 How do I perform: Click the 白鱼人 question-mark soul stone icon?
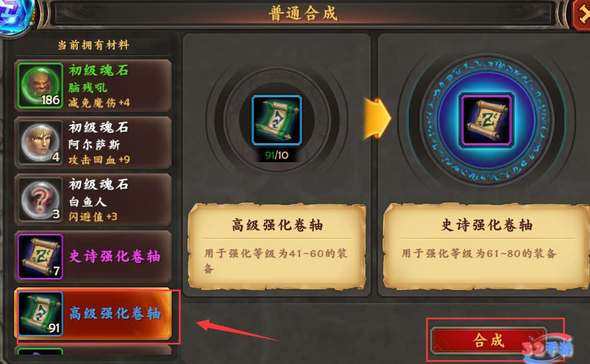pos(40,199)
